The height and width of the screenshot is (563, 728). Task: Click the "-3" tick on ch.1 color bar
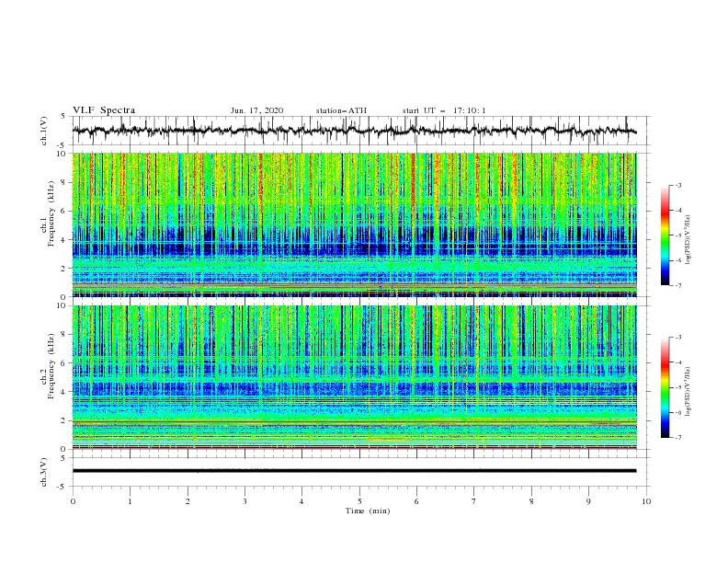tap(678, 185)
